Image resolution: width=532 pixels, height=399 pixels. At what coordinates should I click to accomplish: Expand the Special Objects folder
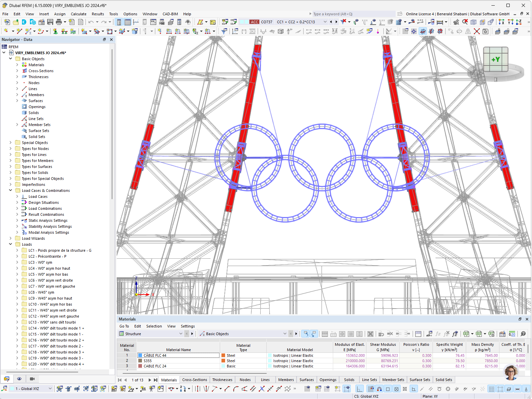pos(11,143)
